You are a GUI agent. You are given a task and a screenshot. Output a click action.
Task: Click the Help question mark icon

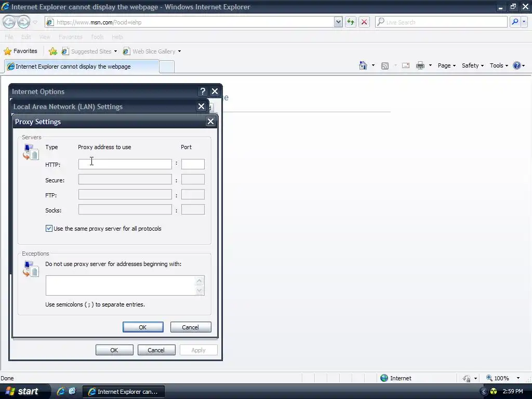[x=517, y=65]
